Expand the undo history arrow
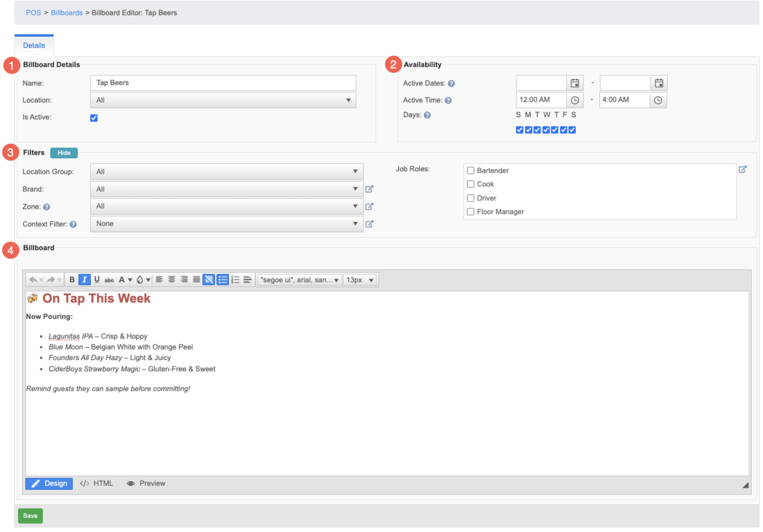Image resolution: width=763 pixels, height=532 pixels. pos(41,280)
